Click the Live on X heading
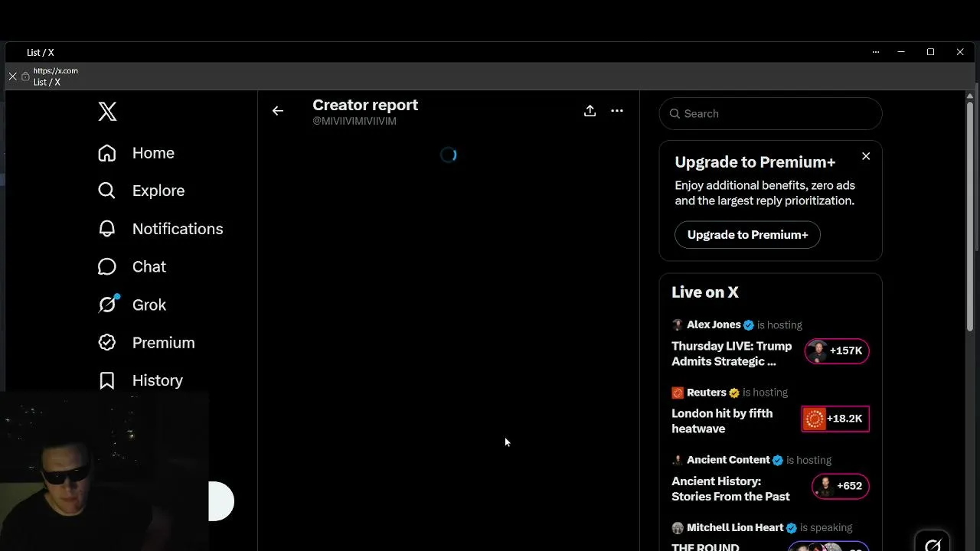Screen dimensions: 980x551 tap(705, 292)
